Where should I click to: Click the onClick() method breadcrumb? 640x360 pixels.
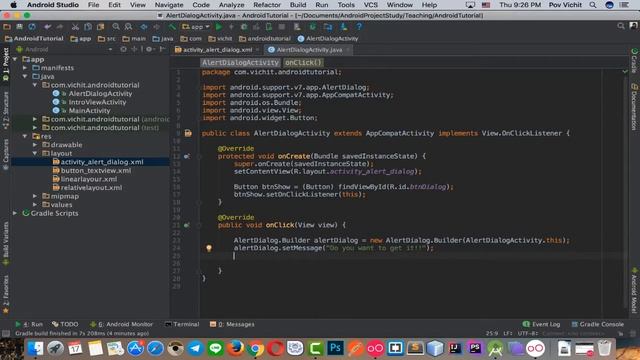pos(303,62)
